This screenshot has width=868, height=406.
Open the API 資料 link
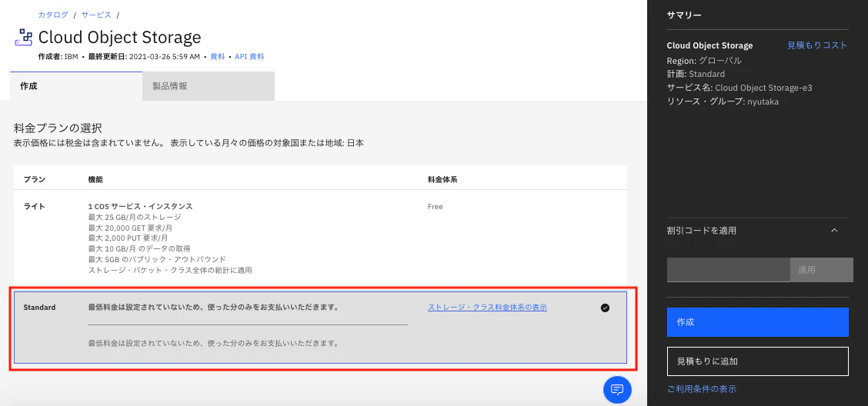click(x=249, y=56)
